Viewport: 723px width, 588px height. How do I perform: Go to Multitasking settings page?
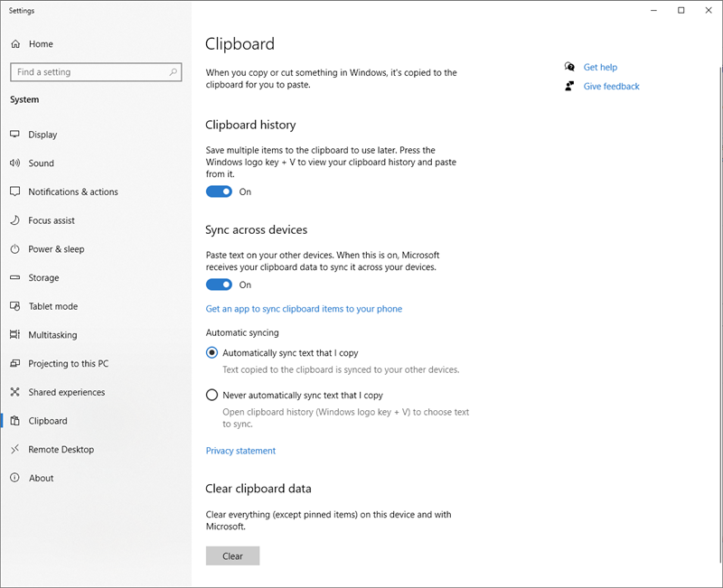pos(52,335)
